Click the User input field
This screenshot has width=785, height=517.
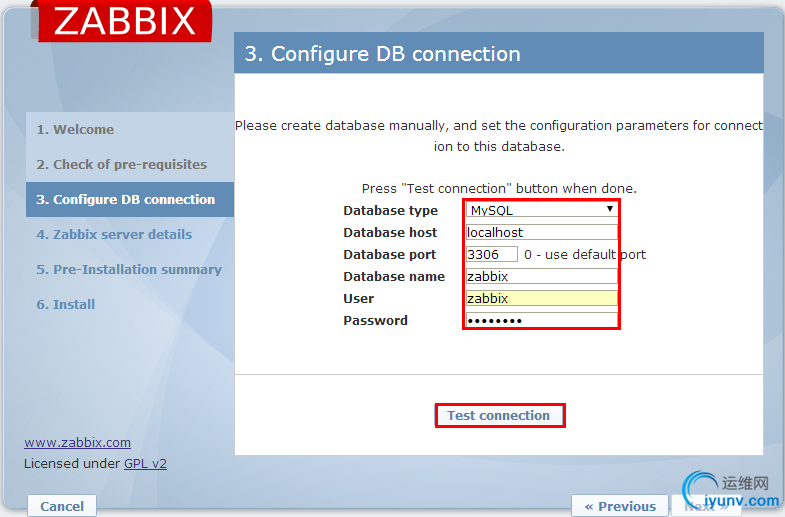542,298
